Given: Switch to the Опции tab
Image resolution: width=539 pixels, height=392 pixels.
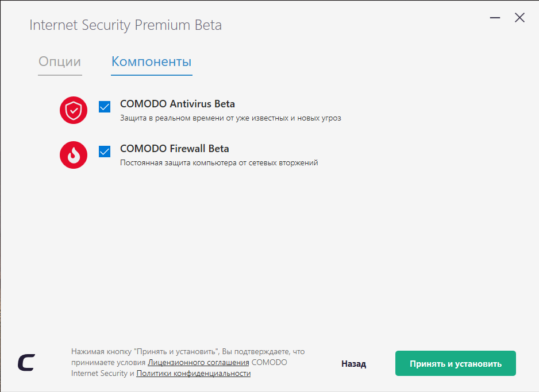Looking at the screenshot, I should coord(60,62).
